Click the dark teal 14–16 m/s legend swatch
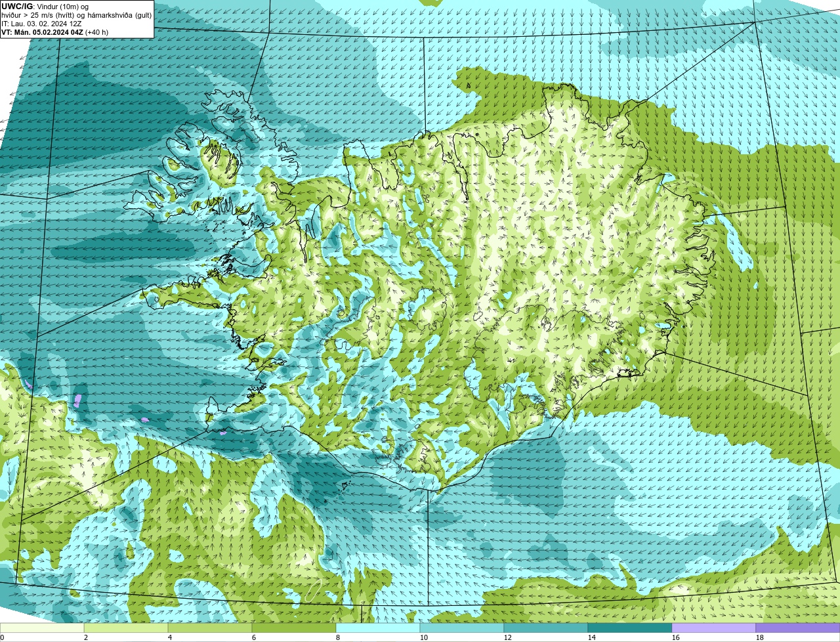840x642 pixels. coord(630,628)
